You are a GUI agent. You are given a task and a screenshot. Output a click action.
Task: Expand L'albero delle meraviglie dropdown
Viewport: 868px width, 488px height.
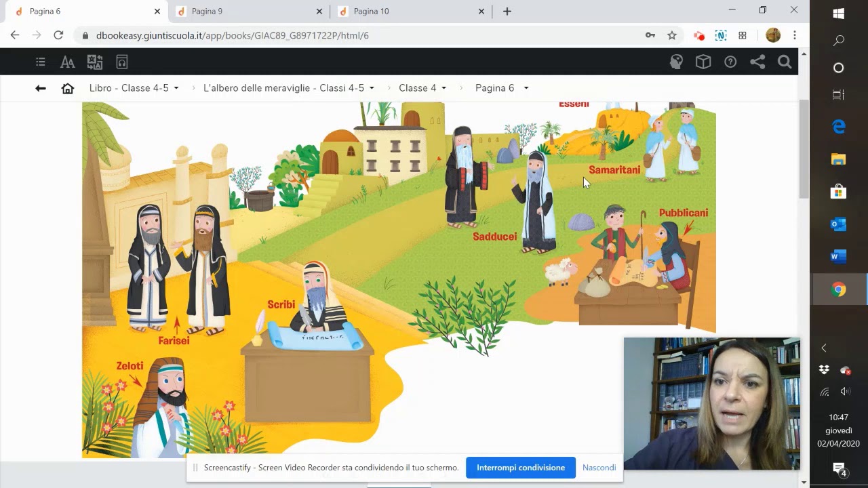pyautogui.click(x=289, y=88)
